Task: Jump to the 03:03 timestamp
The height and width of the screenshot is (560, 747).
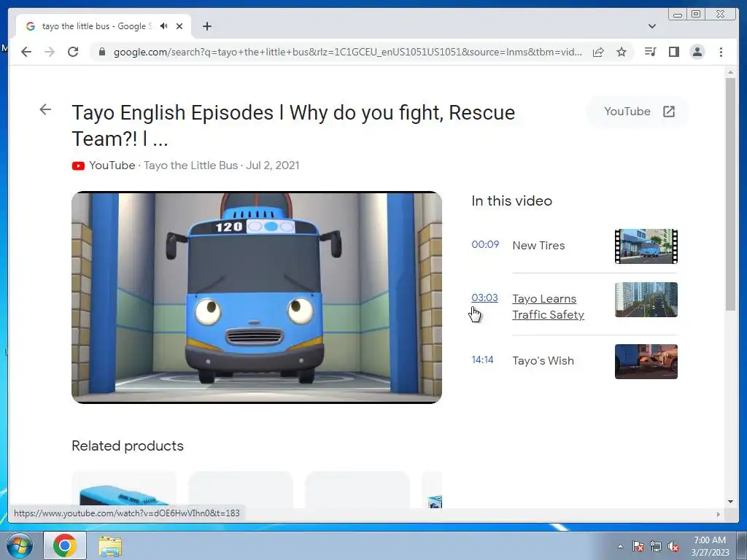Action: tap(484, 297)
